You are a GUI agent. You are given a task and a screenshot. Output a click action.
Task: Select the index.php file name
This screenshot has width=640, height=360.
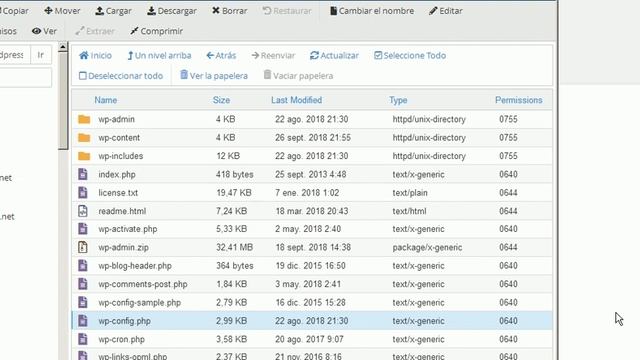(117, 174)
